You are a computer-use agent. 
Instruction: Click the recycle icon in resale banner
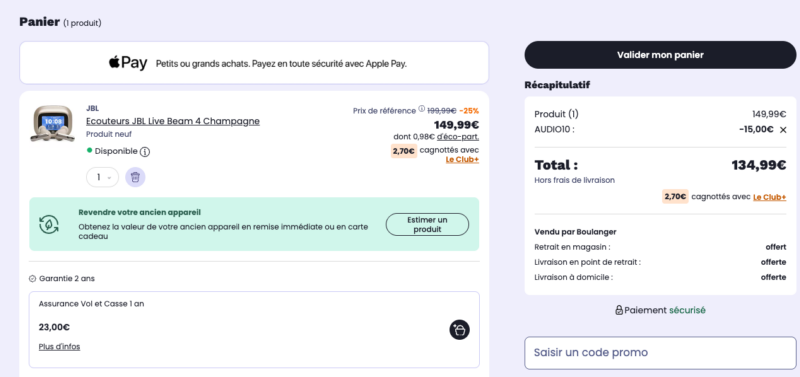tap(49, 224)
